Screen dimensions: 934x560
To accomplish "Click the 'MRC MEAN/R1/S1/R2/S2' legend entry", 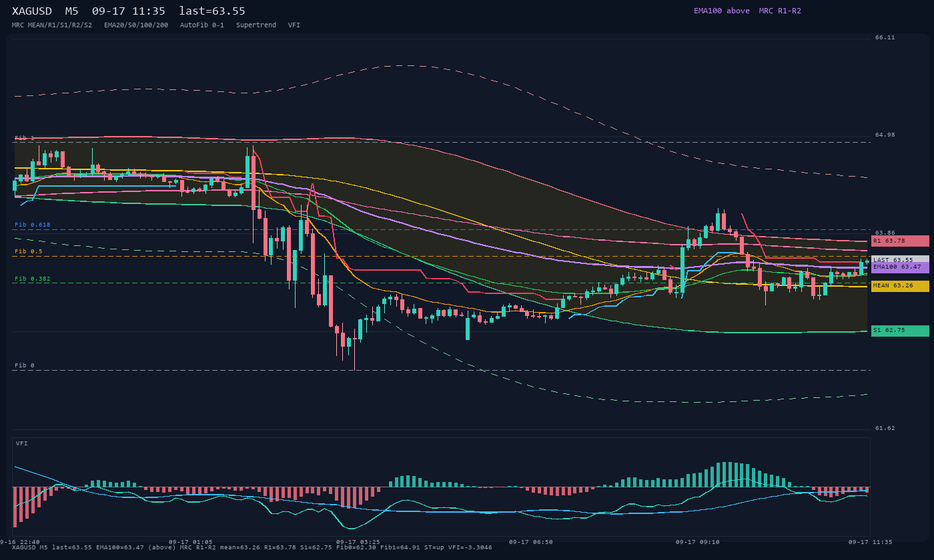I will 52,25.
